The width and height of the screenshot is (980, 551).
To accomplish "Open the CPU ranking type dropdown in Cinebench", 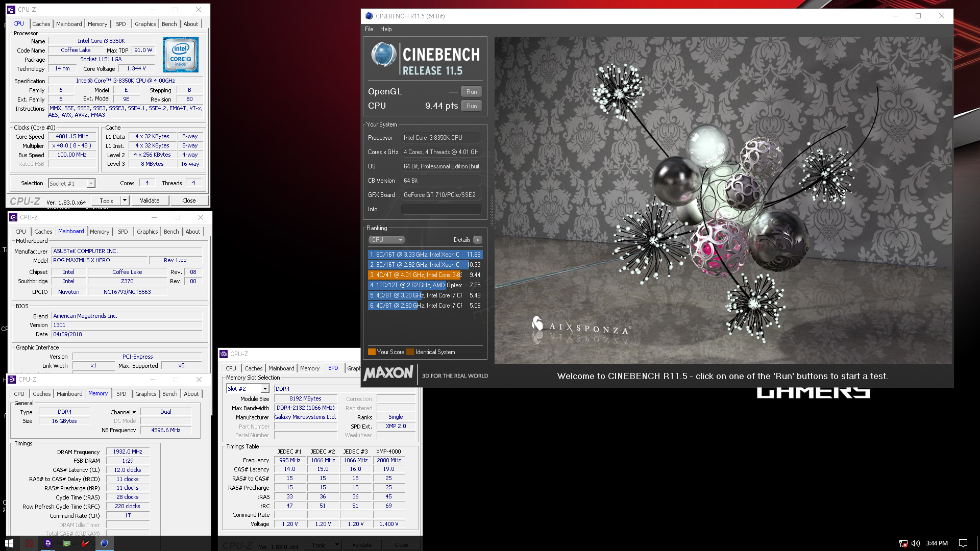I will click(x=386, y=240).
